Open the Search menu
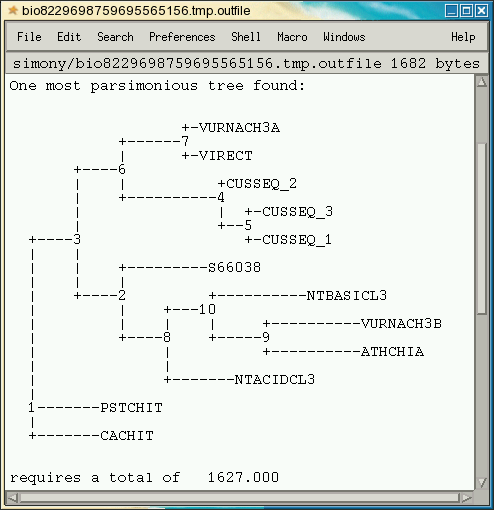This screenshot has width=494, height=510. (115, 37)
